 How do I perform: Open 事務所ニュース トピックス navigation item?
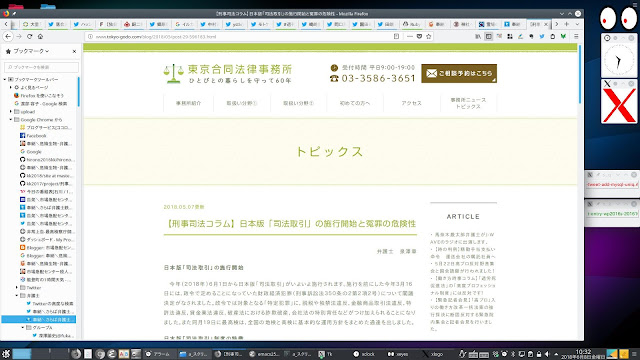pos(468,103)
